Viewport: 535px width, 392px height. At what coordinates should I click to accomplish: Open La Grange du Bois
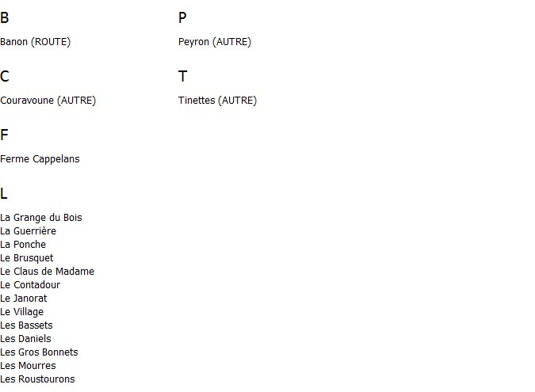tap(41, 218)
